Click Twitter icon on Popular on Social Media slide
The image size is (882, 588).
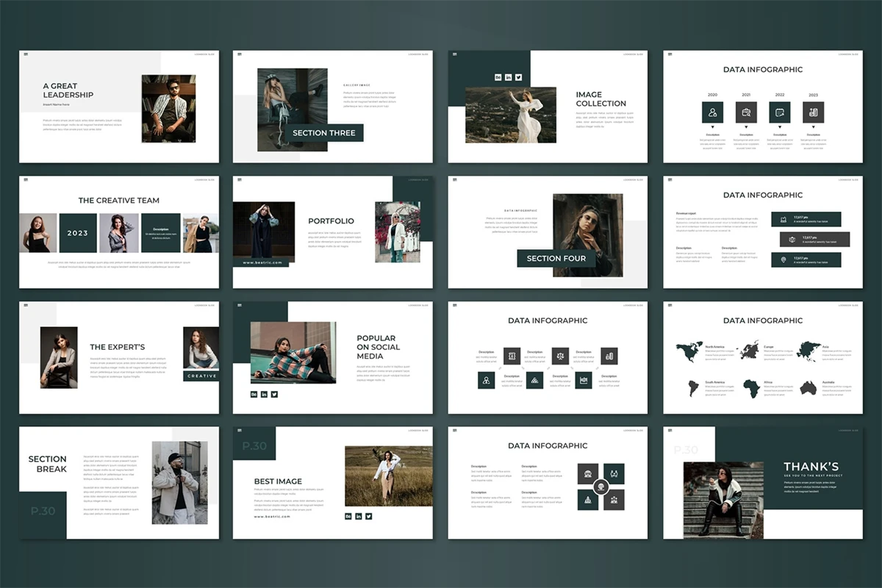click(275, 395)
